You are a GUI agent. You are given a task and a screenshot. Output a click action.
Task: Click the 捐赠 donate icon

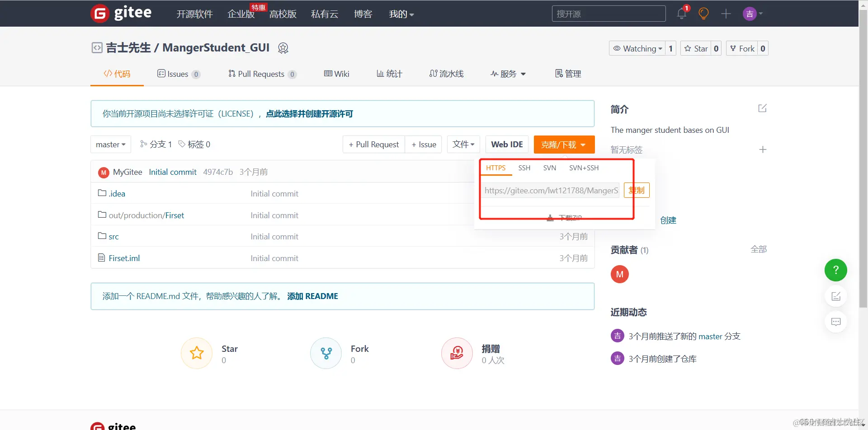coord(457,353)
